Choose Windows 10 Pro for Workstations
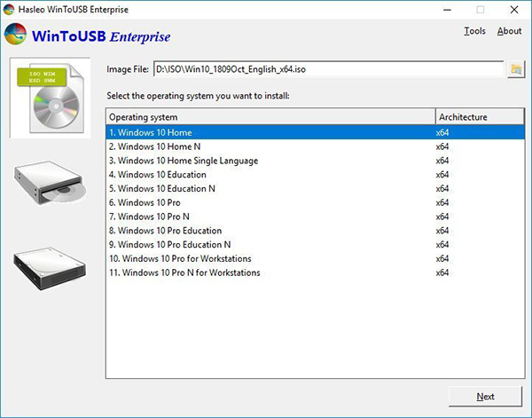The image size is (532, 418). (x=180, y=258)
